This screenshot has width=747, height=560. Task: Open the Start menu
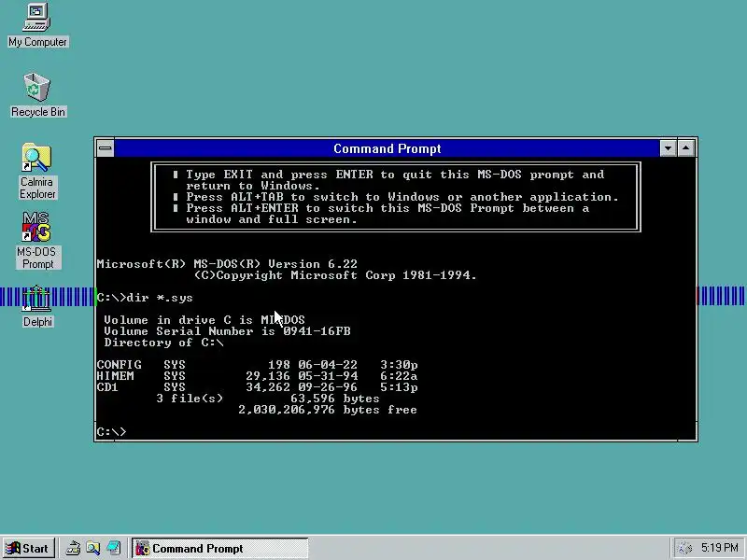pyautogui.click(x=29, y=549)
